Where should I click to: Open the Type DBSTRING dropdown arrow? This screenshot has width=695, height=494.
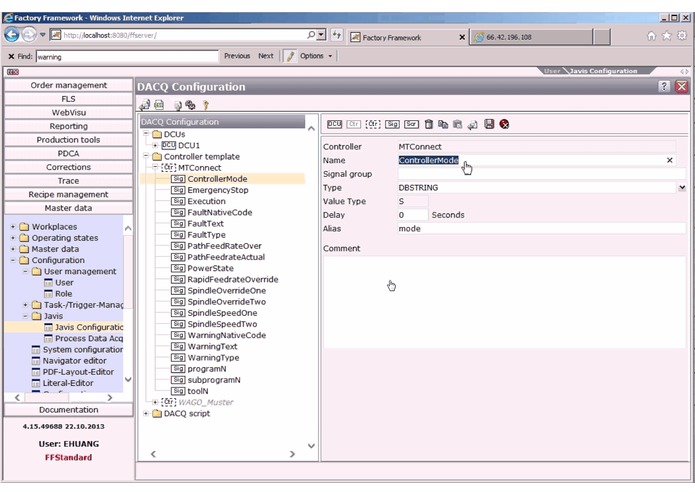(682, 188)
